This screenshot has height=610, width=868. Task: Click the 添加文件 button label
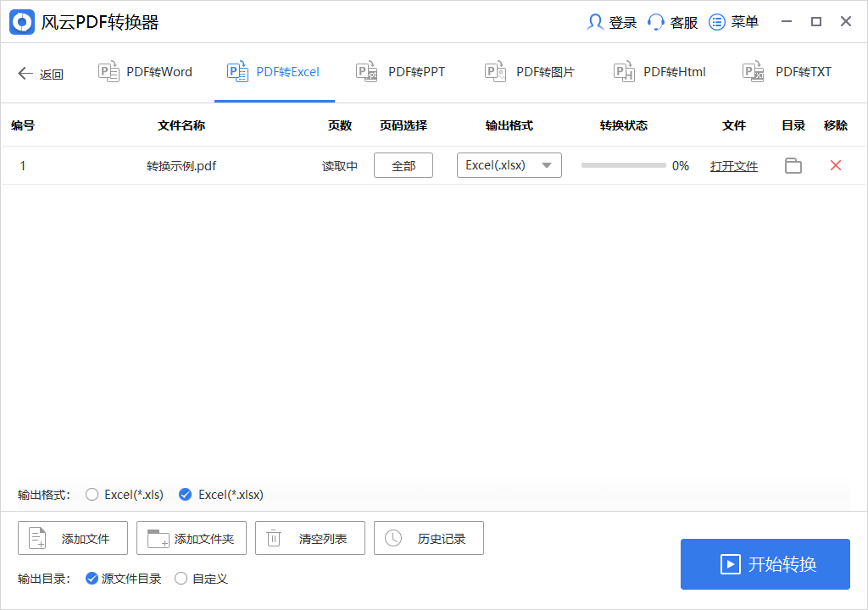click(86, 539)
